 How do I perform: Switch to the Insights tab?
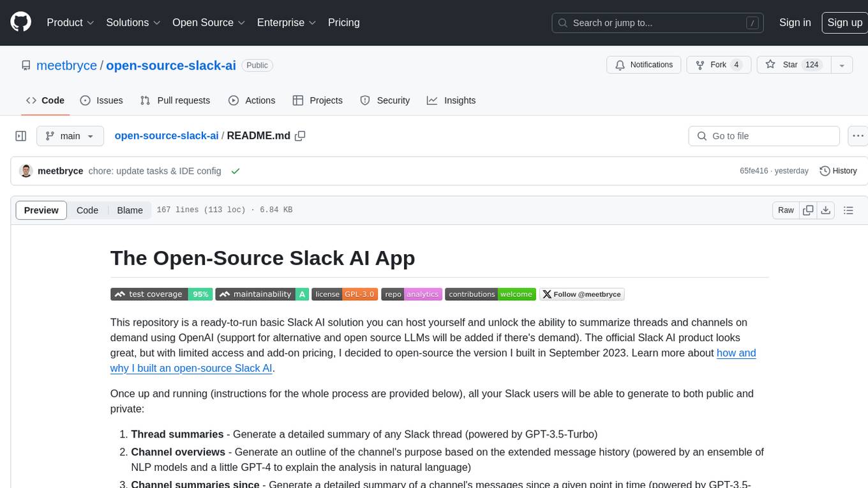pyautogui.click(x=451, y=100)
